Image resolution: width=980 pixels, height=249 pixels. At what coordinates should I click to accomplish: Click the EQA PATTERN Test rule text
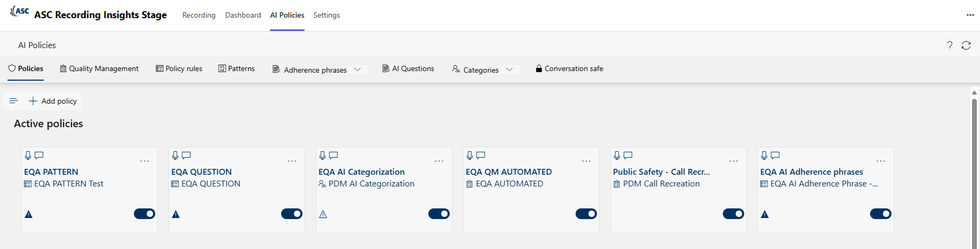coord(69,184)
